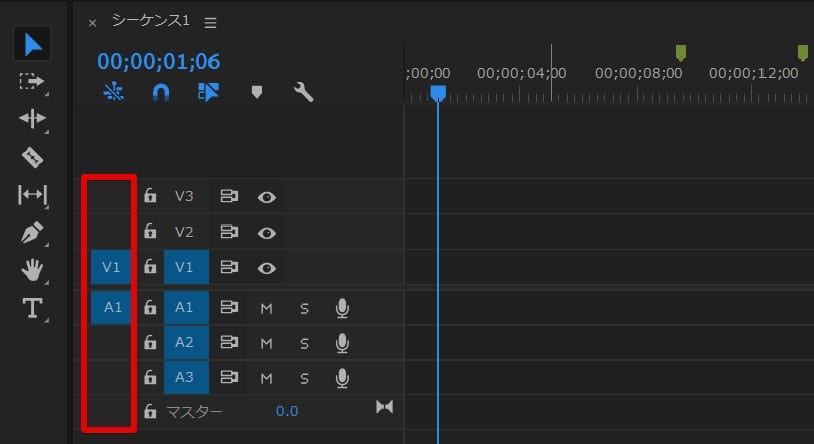Toggle insert sequences as nests icon
The height and width of the screenshot is (444, 814).
tap(114, 92)
